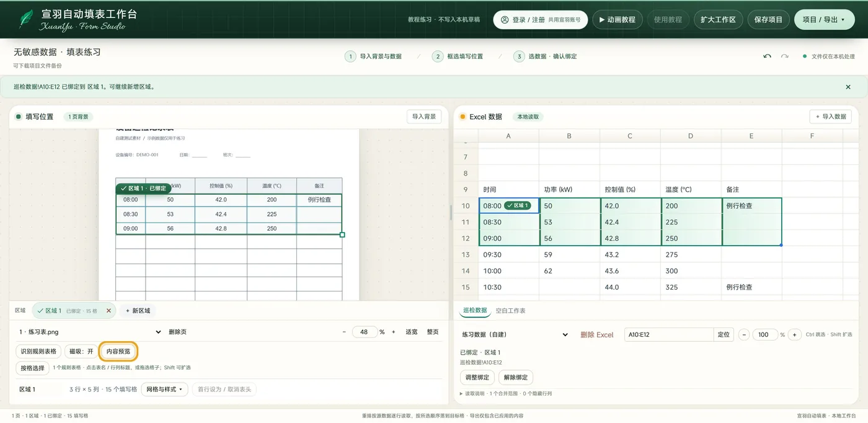This screenshot has height=423, width=868.
Task: Click the 导入数据 button
Action: (x=831, y=117)
